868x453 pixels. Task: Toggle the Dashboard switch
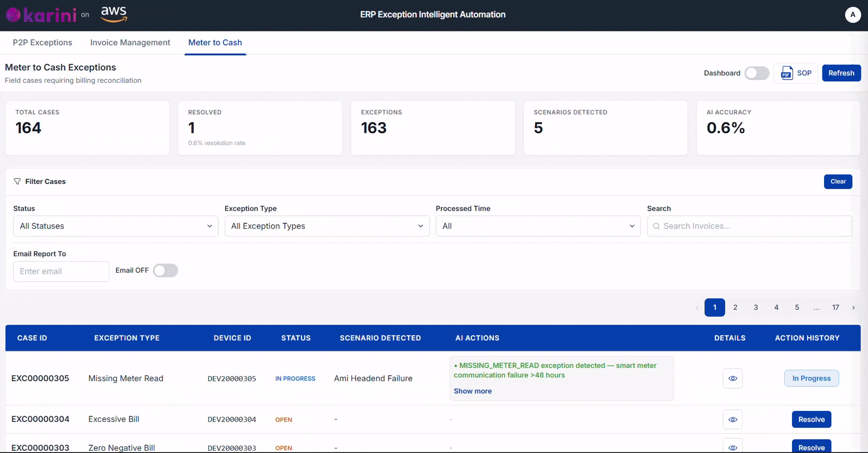tap(757, 73)
